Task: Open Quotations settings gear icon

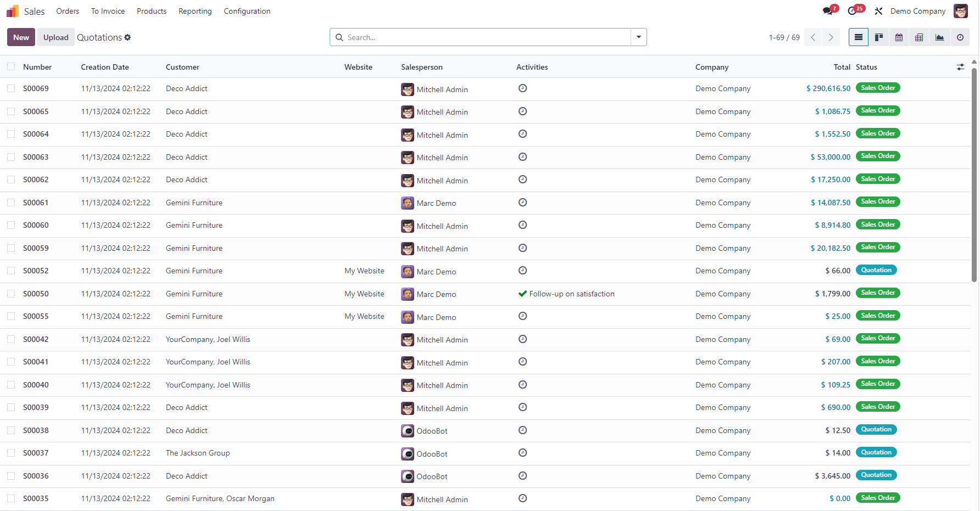Action: tap(127, 37)
